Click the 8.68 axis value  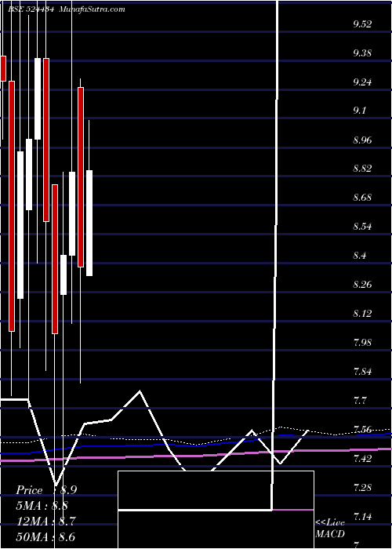pyautogui.click(x=362, y=198)
